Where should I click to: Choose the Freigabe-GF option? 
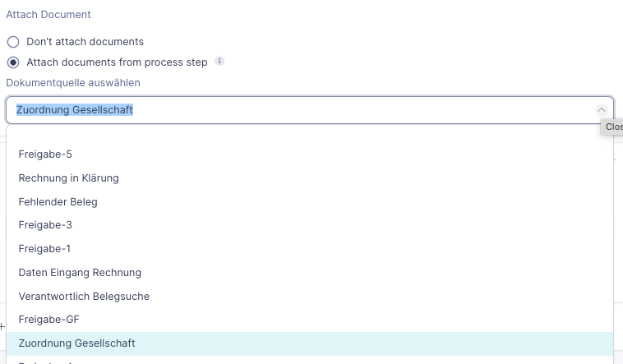[49, 320]
